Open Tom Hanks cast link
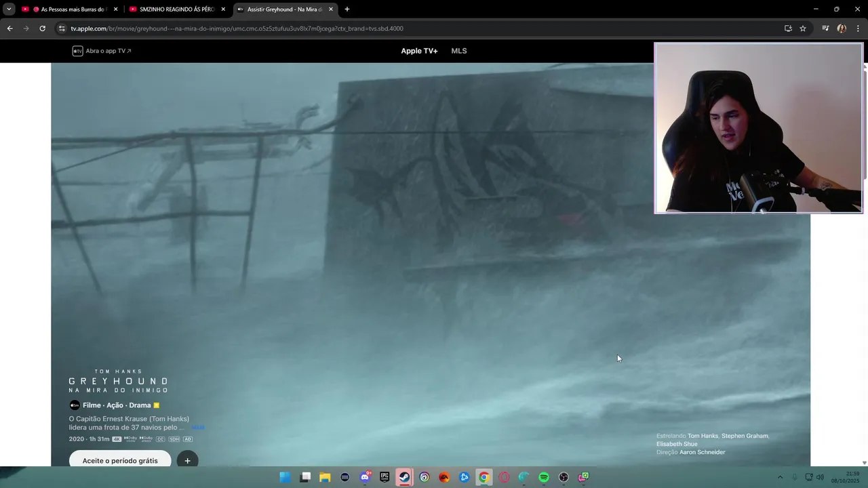 703,436
